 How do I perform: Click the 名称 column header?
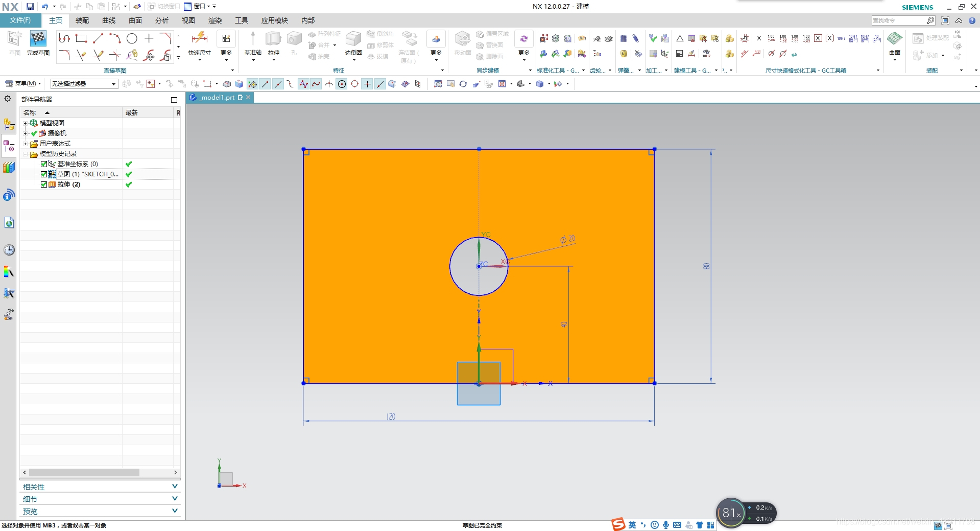[71, 112]
